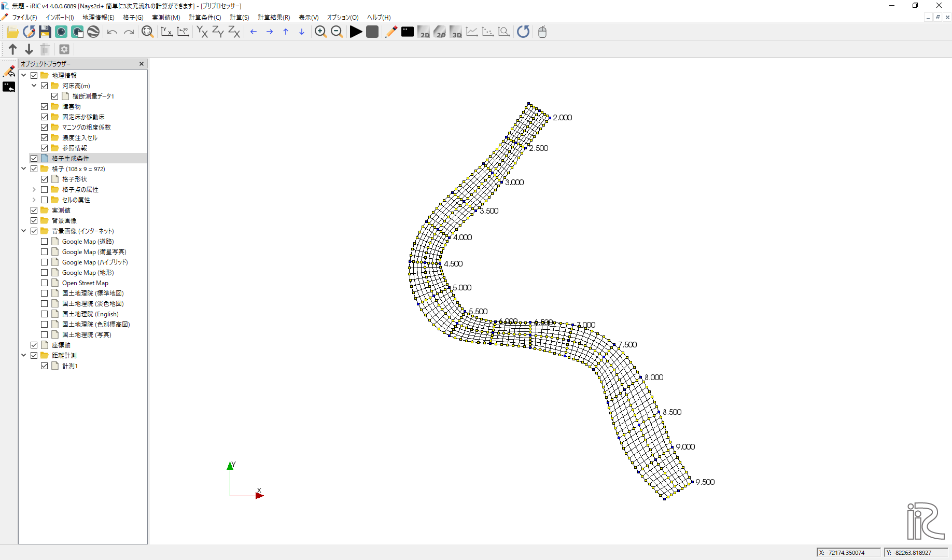952x560 pixels.
Task: Select the 計測1 tree item
Action: coord(70,366)
